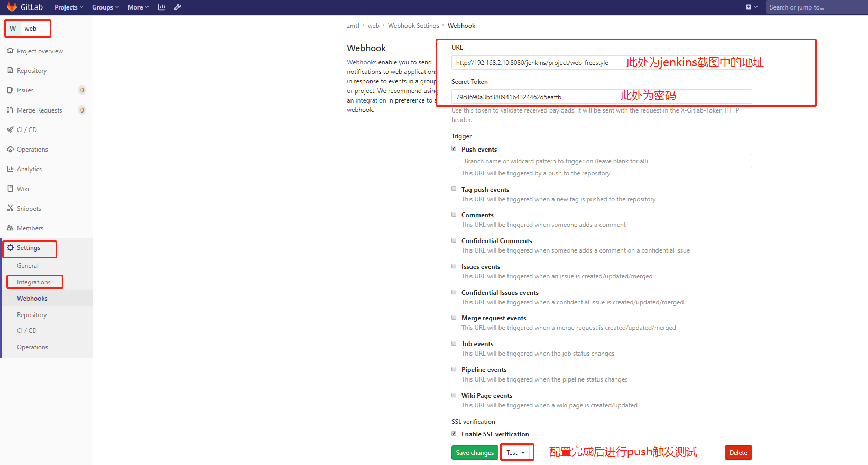
Task: Focus the Search or jump to box
Action: (x=817, y=7)
